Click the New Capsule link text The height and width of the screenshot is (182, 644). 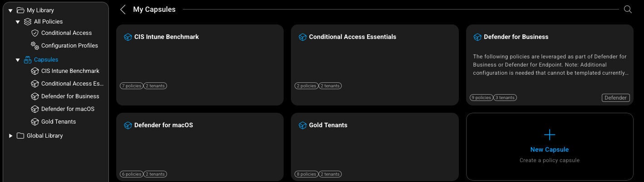point(549,149)
